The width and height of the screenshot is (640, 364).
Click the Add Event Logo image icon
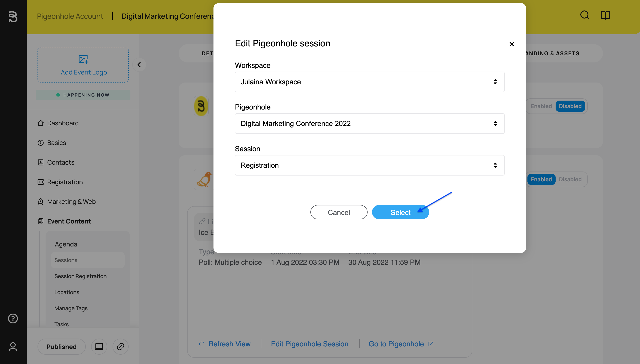83,59
